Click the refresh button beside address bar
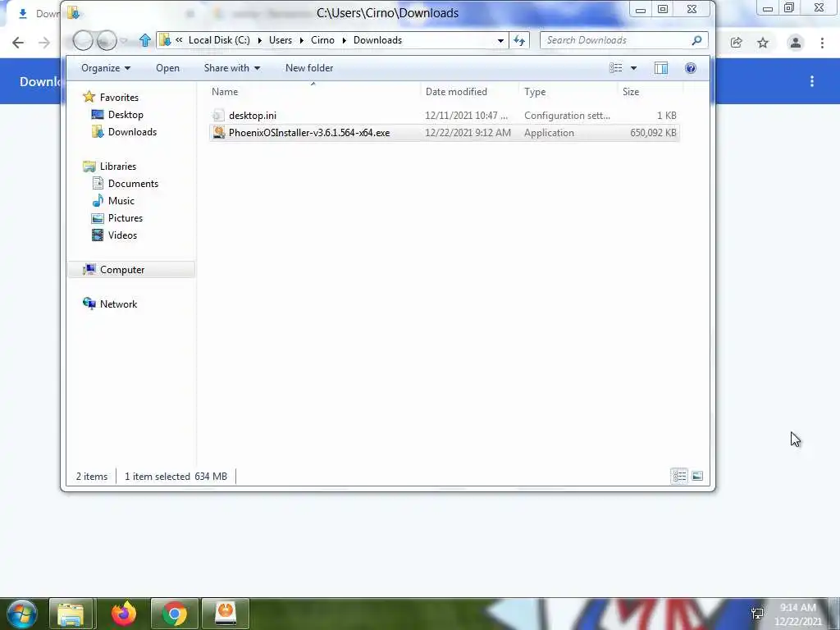 click(519, 40)
